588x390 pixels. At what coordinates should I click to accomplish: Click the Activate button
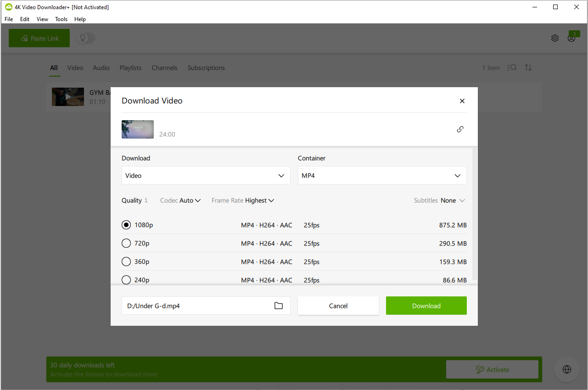coord(492,369)
